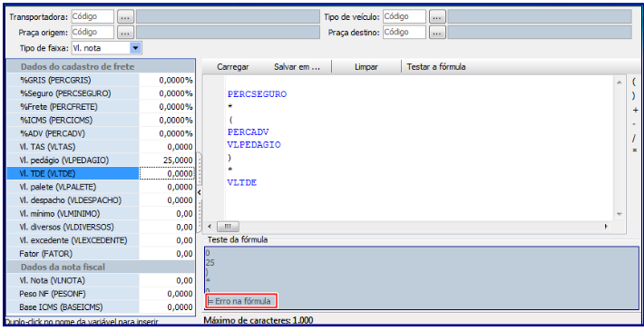Click Limpar toolbar button
The image size is (644, 331).
[366, 67]
